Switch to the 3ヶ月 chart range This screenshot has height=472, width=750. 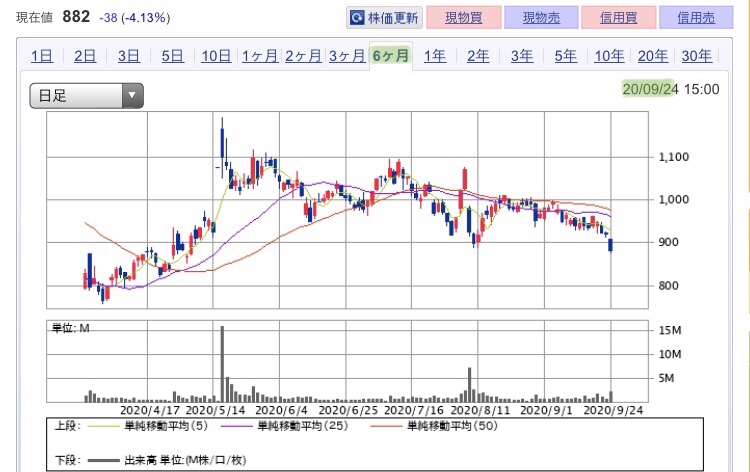(347, 56)
